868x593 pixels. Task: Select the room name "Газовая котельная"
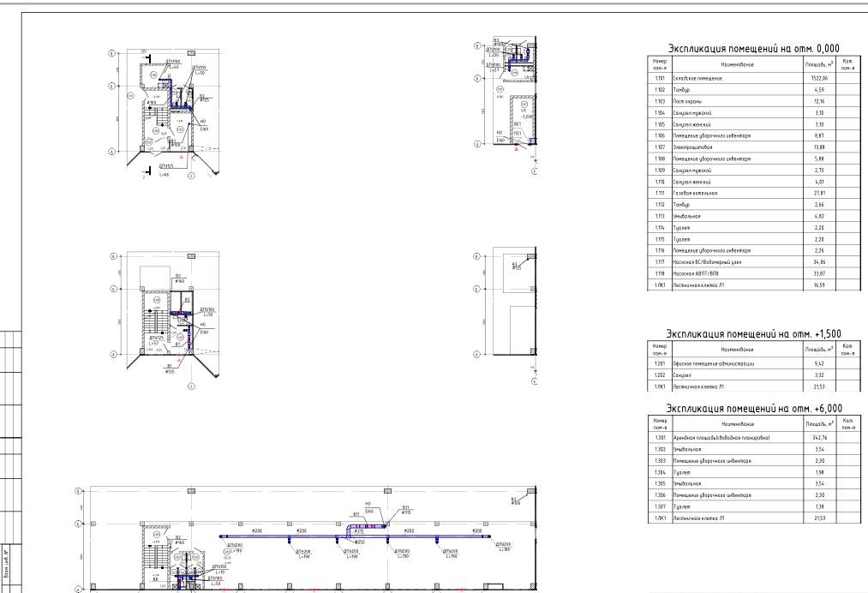tap(695, 193)
